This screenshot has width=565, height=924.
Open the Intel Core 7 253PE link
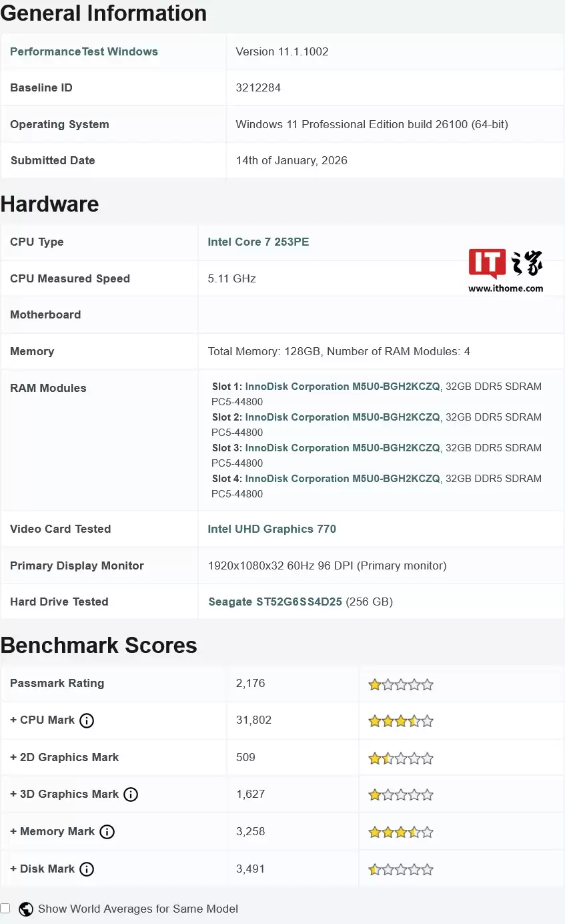tap(258, 242)
